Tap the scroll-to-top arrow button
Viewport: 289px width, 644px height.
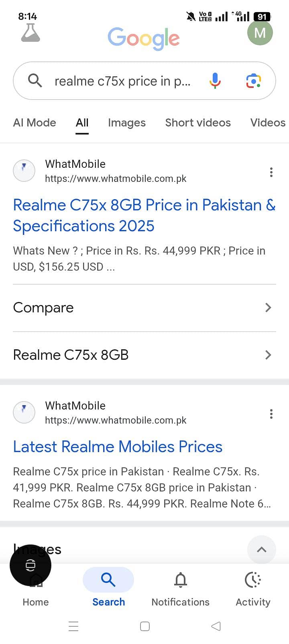pyautogui.click(x=262, y=550)
